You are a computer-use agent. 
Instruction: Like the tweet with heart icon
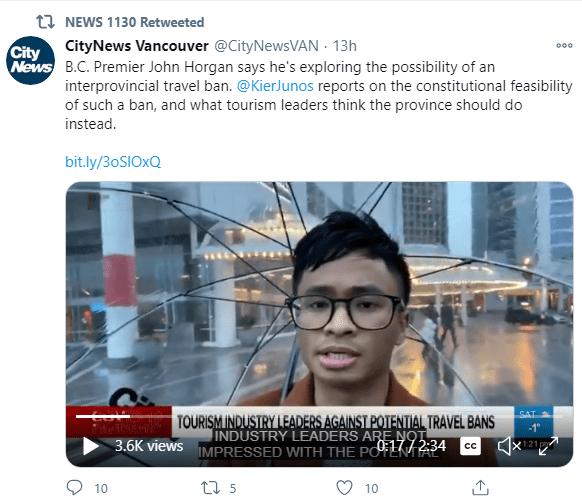click(x=344, y=488)
